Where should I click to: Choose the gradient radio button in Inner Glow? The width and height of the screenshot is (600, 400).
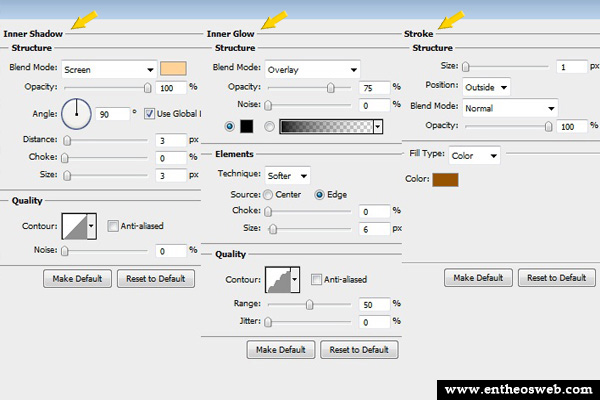pyautogui.click(x=268, y=126)
